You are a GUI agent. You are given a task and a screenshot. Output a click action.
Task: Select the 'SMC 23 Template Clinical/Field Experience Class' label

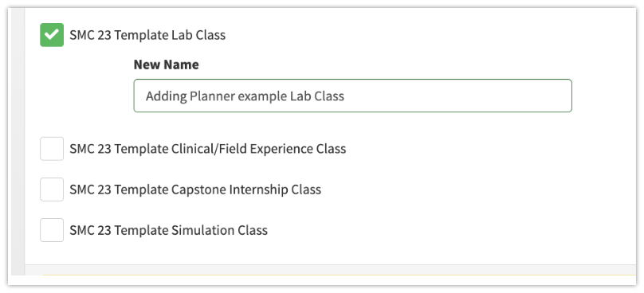[208, 149]
